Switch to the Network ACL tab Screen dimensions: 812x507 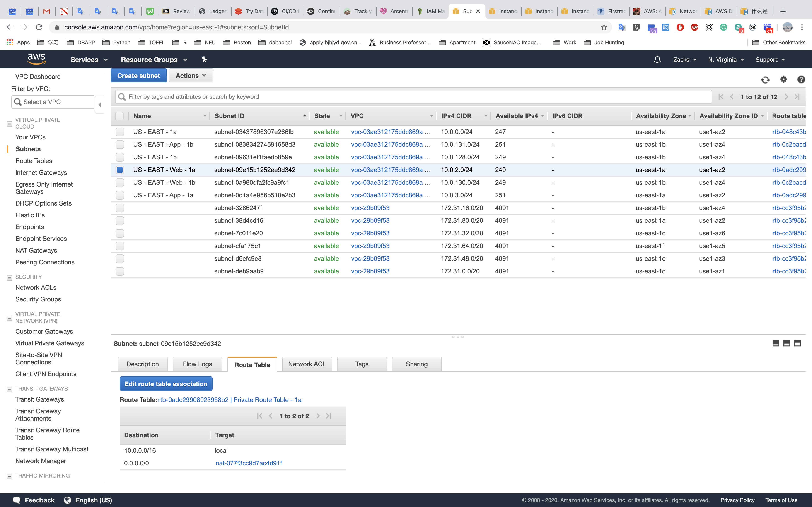pos(307,364)
